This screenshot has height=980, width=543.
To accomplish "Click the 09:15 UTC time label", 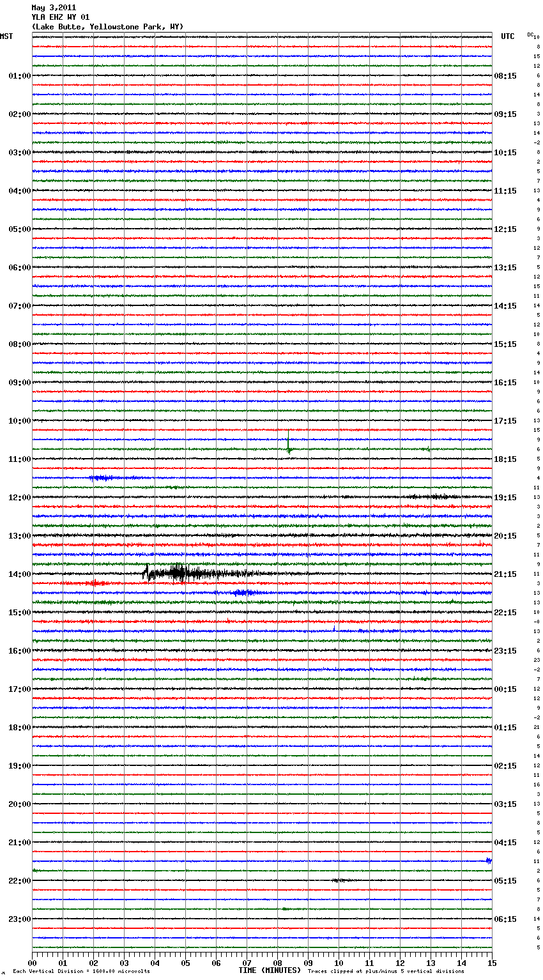I will click(x=505, y=114).
